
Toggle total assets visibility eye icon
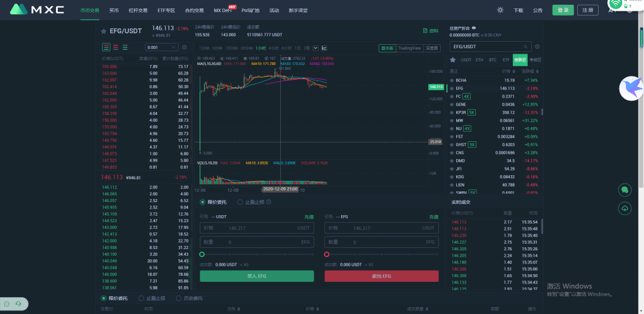[x=474, y=28]
